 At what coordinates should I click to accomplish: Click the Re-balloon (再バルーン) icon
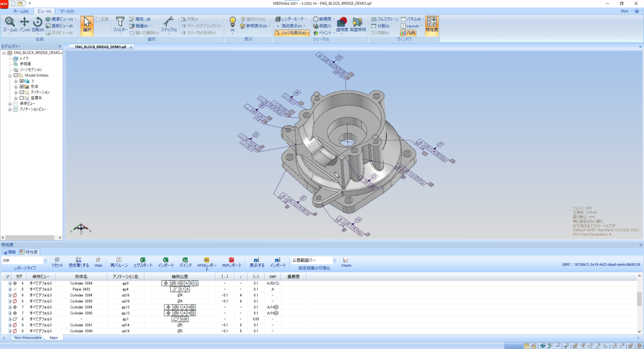point(119,261)
